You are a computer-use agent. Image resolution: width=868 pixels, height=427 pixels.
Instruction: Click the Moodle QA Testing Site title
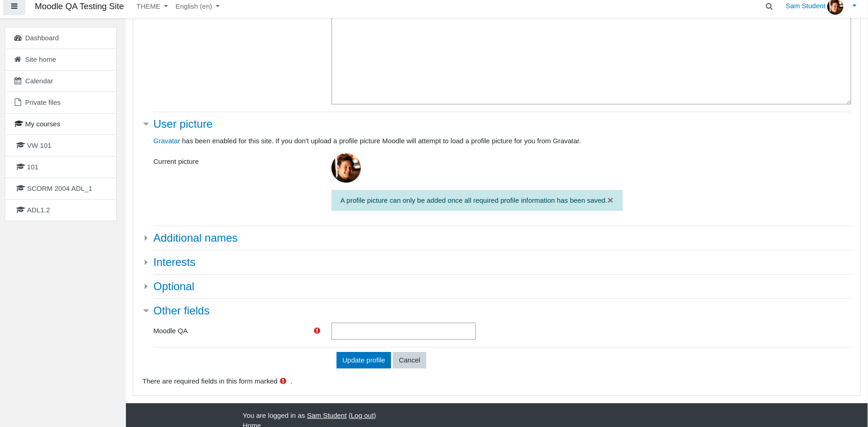pos(79,6)
